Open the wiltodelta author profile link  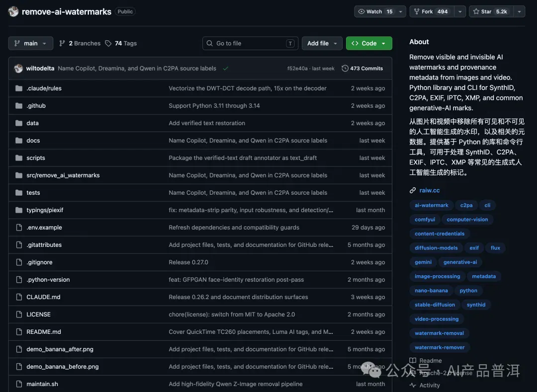tap(40, 69)
